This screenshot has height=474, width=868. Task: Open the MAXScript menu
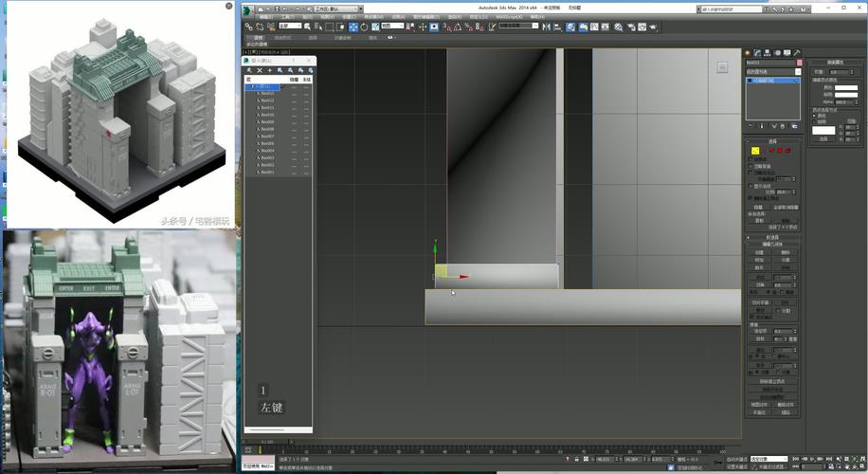[509, 17]
